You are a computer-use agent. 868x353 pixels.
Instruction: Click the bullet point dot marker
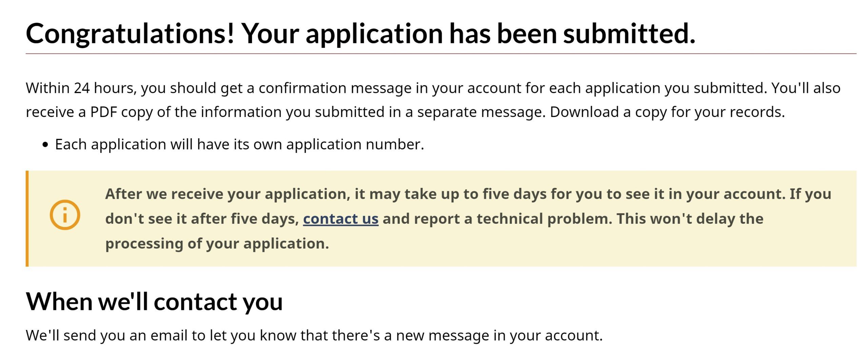[x=46, y=145]
